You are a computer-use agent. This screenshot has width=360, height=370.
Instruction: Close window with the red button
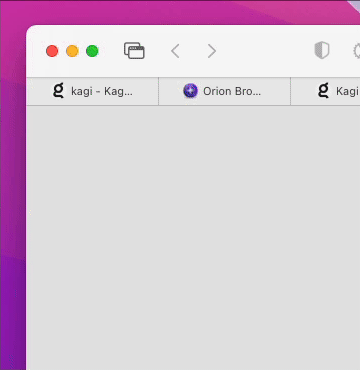pyautogui.click(x=52, y=51)
